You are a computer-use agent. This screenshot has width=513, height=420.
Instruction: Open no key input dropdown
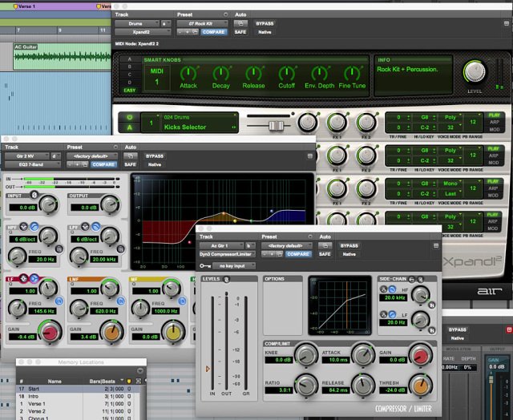(233, 266)
